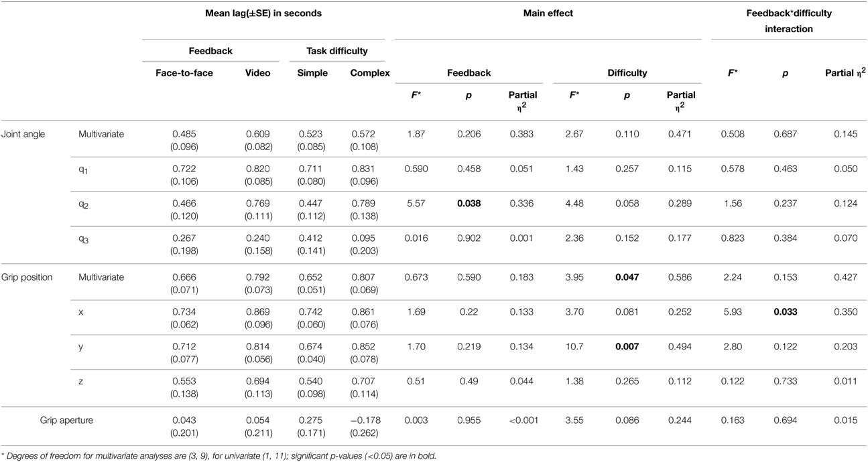The width and height of the screenshot is (868, 462).
Task: Click the "Simple" column header
Action: click(x=312, y=73)
